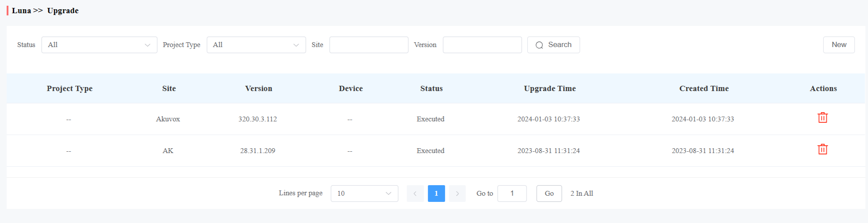This screenshot has width=868, height=223.
Task: Click the Go button
Action: coord(549,194)
